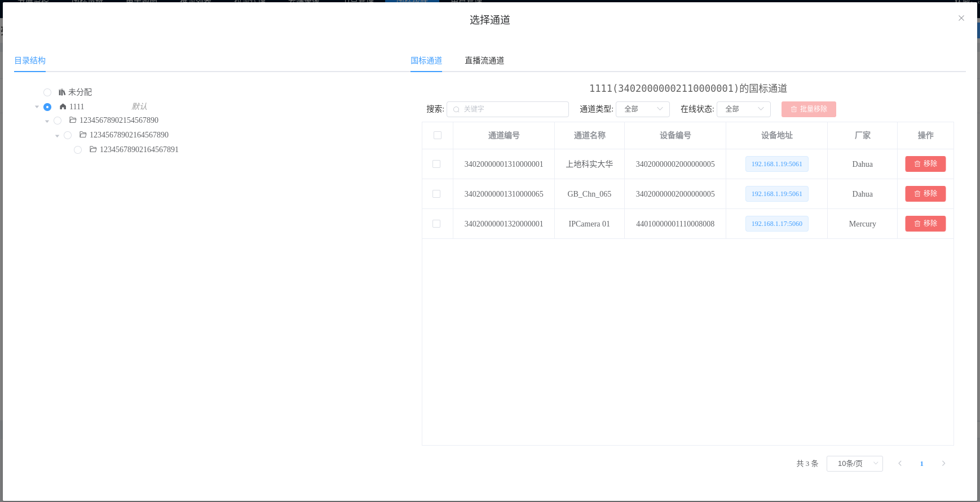Image resolution: width=980 pixels, height=502 pixels.
Task: Collapse the 1111 tree node
Action: coord(37,107)
